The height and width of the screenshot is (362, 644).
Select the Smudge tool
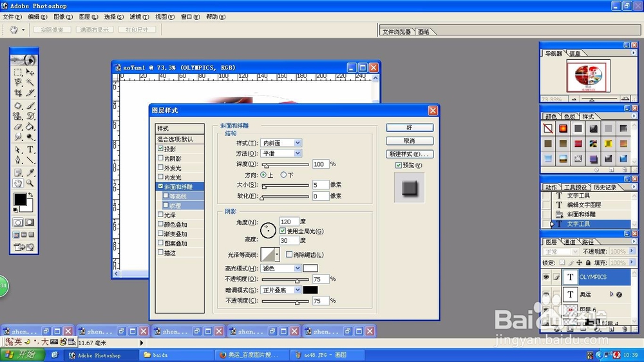tap(18, 137)
